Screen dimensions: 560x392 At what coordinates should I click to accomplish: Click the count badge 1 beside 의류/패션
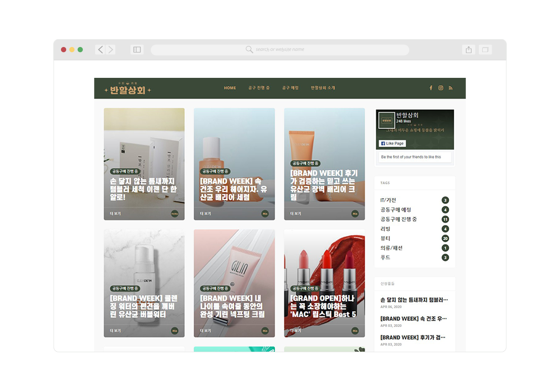pyautogui.click(x=445, y=248)
